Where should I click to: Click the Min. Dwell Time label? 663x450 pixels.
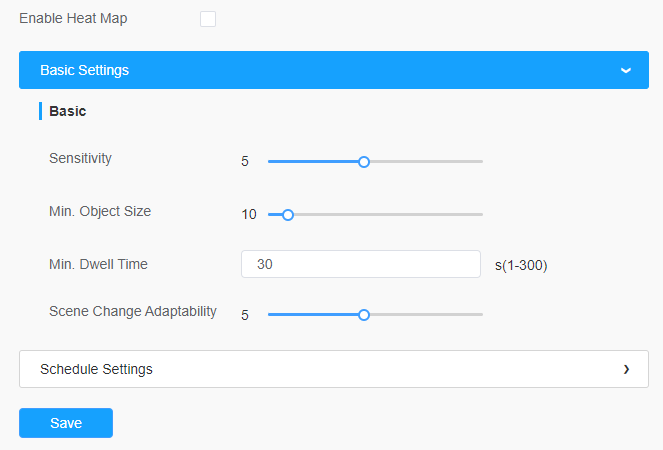[99, 264]
